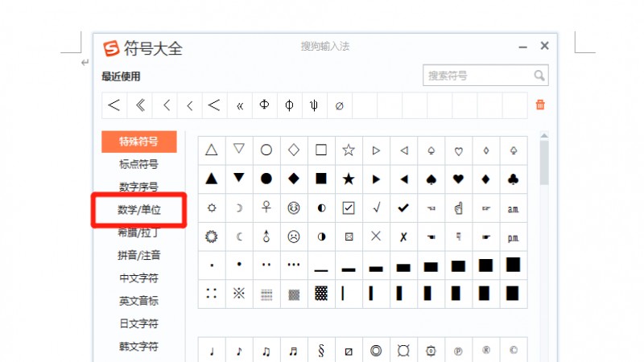Open the 拼音/注音 category
Image resolution: width=644 pixels, height=362 pixels.
tap(138, 255)
